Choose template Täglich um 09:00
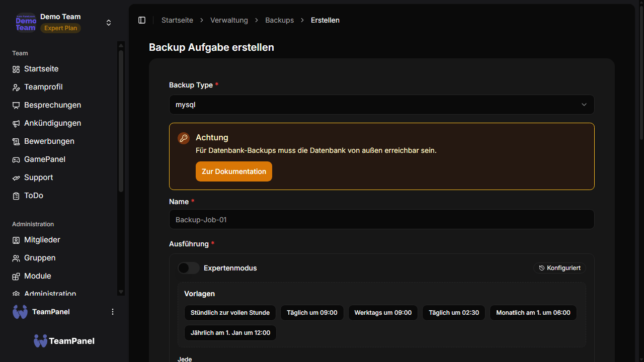The image size is (644, 362). pos(312,313)
